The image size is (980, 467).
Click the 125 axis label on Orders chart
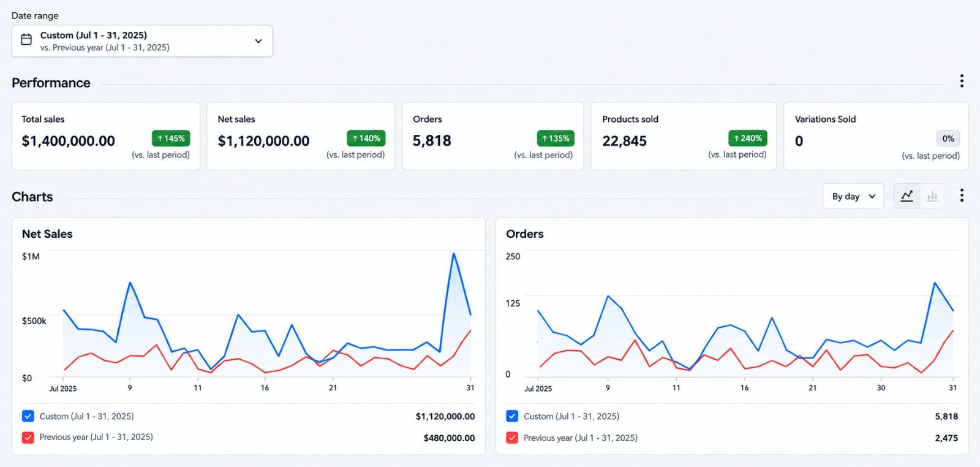point(513,303)
